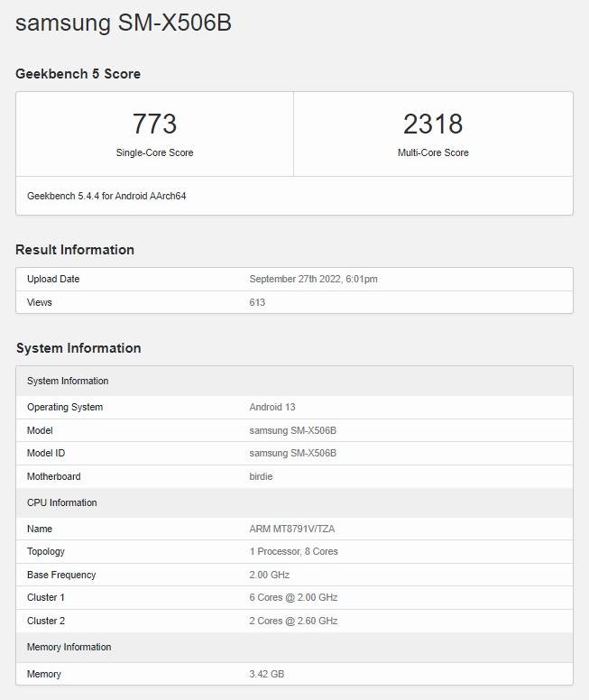This screenshot has width=589, height=700.
Task: Click the '6 Cores @ 2.00 GHz' value
Action: click(293, 598)
